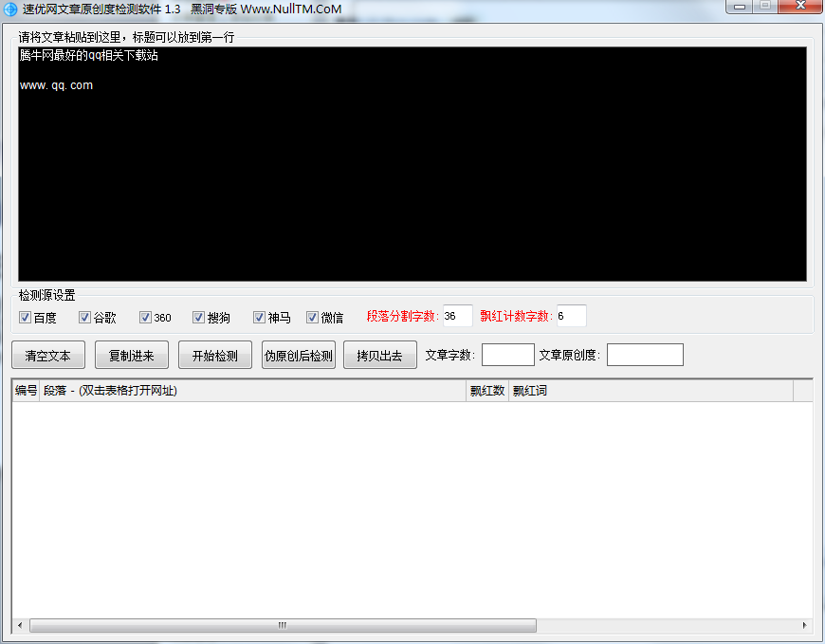Uncheck the 神马 checkbox
Screen dimensions: 825x644
click(x=259, y=318)
